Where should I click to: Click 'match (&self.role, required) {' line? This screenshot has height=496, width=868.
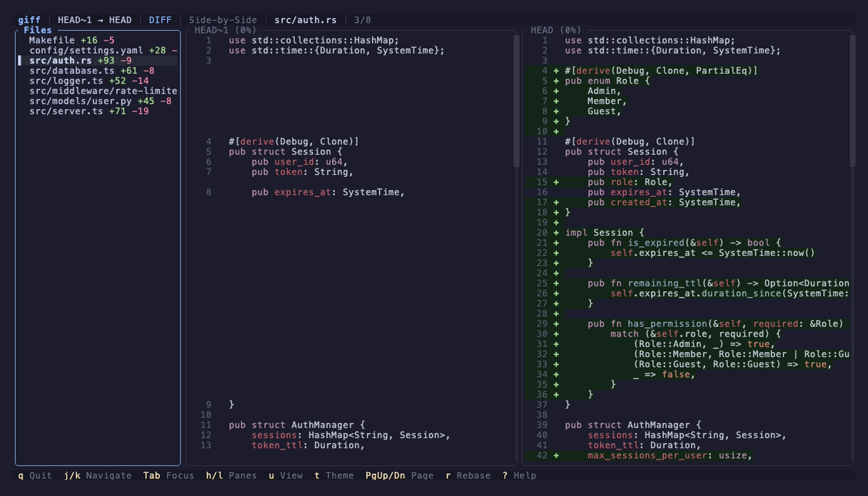(x=696, y=334)
